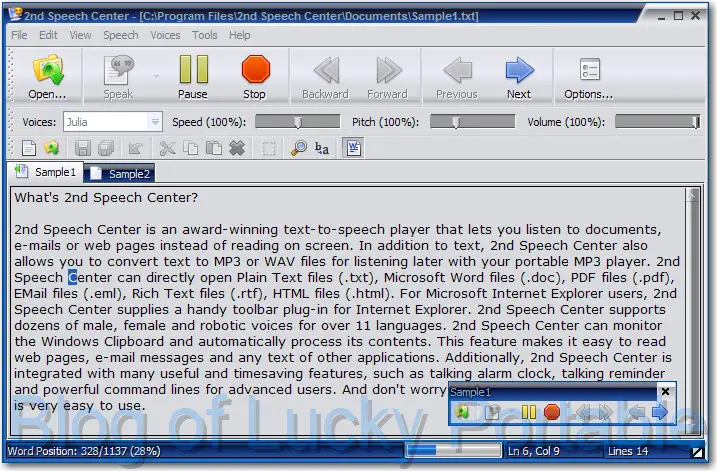Click the 2nd Speech Center title bar icon
The image size is (717, 471).
pyautogui.click(x=16, y=14)
